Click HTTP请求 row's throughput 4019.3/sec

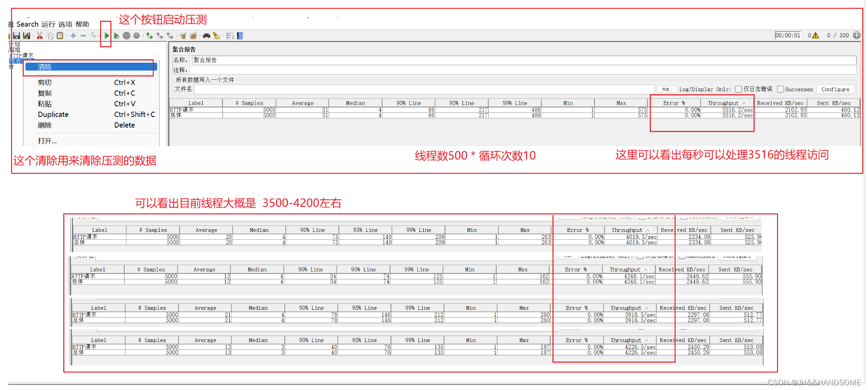[641, 237]
